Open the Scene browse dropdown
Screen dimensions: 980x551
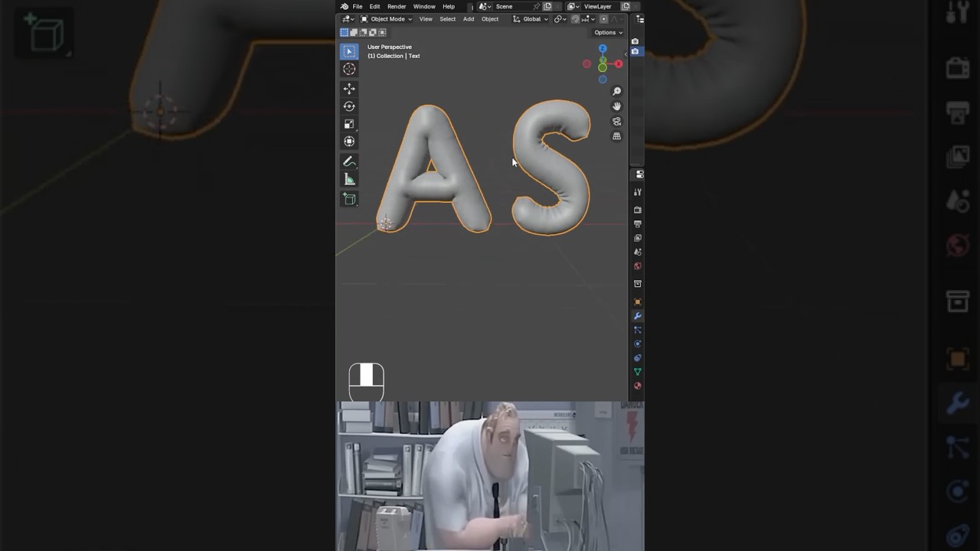(x=485, y=6)
